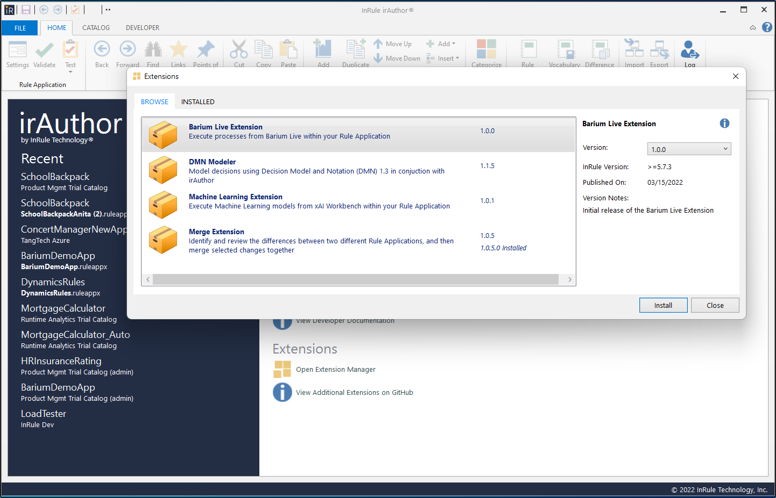The image size is (776, 498).
Task: Click the Copy icon in ribbon
Action: 263,49
